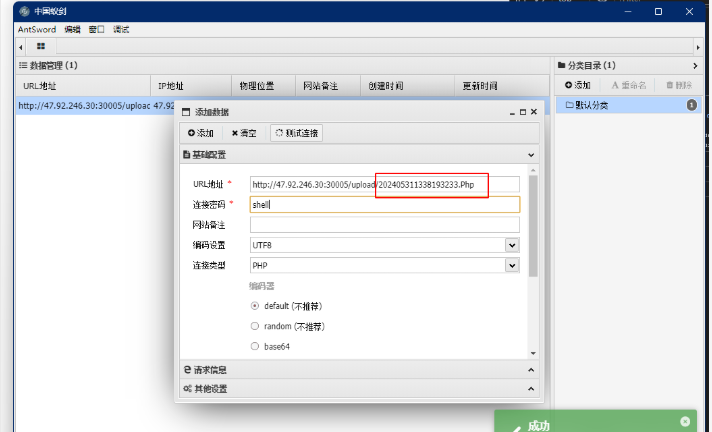Click the URL地址 input field
This screenshot has width=712, height=432.
(385, 184)
